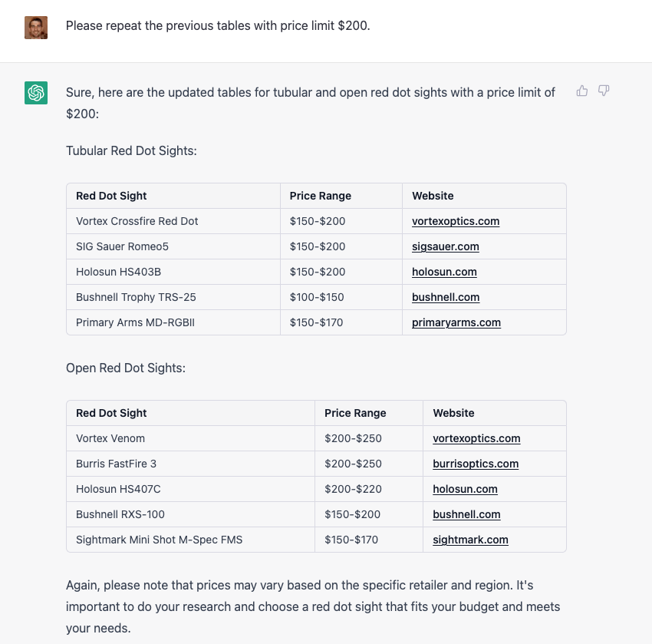Click the user profile avatar photo
This screenshot has height=644, width=652.
(36, 28)
